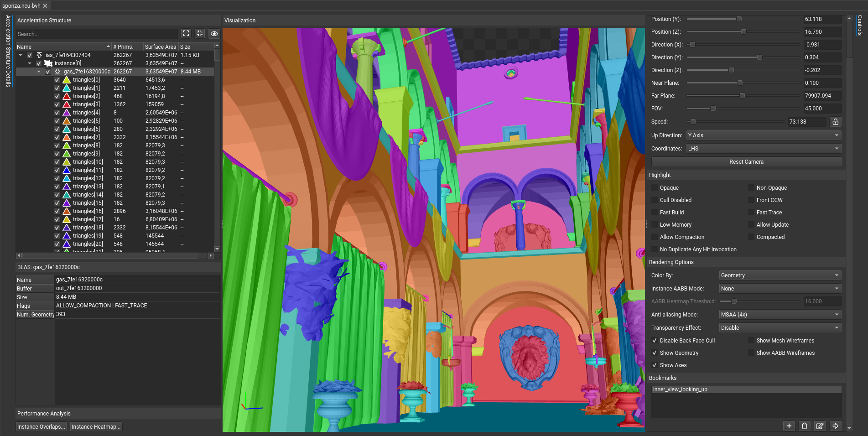Uncheck Disable Back Face Cull
The width and height of the screenshot is (868, 436).
[655, 341]
